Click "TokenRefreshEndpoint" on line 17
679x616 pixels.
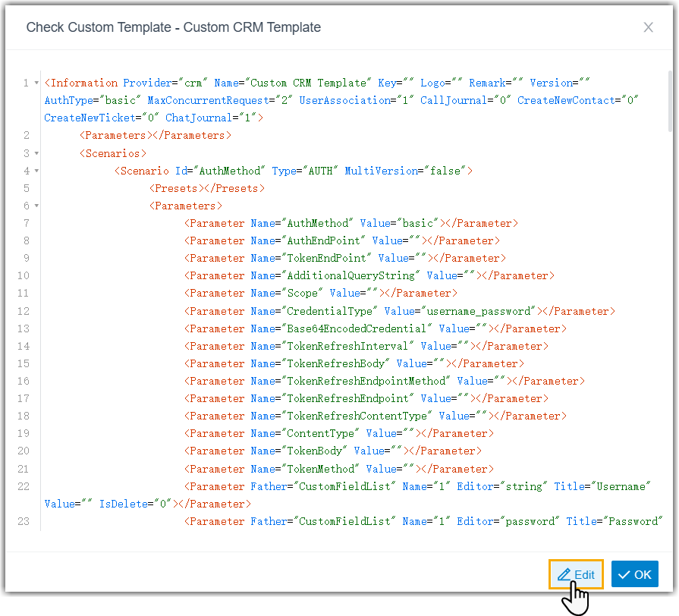click(347, 398)
